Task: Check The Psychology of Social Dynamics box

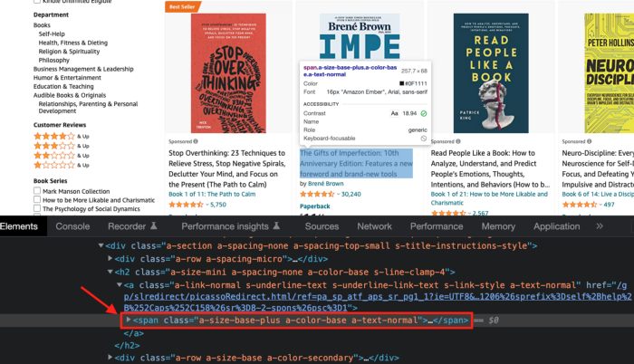Action: click(x=37, y=208)
